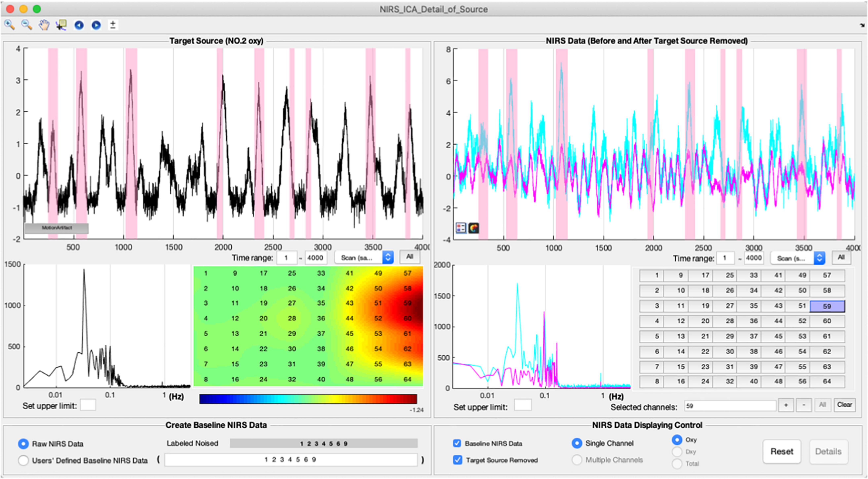The width and height of the screenshot is (868, 479).
Task: Click the Target Source time series plot
Action: (223, 144)
